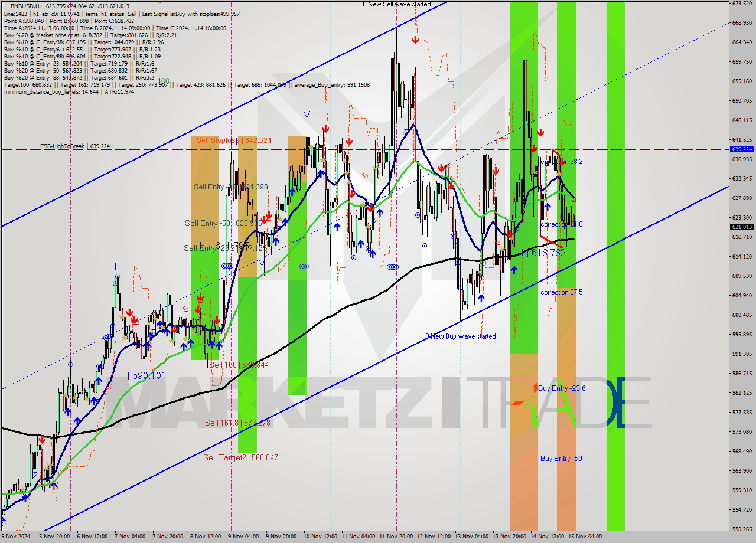The width and height of the screenshot is (756, 543).
Task: Click the 550.265 value on price axis
Action: point(742,529)
